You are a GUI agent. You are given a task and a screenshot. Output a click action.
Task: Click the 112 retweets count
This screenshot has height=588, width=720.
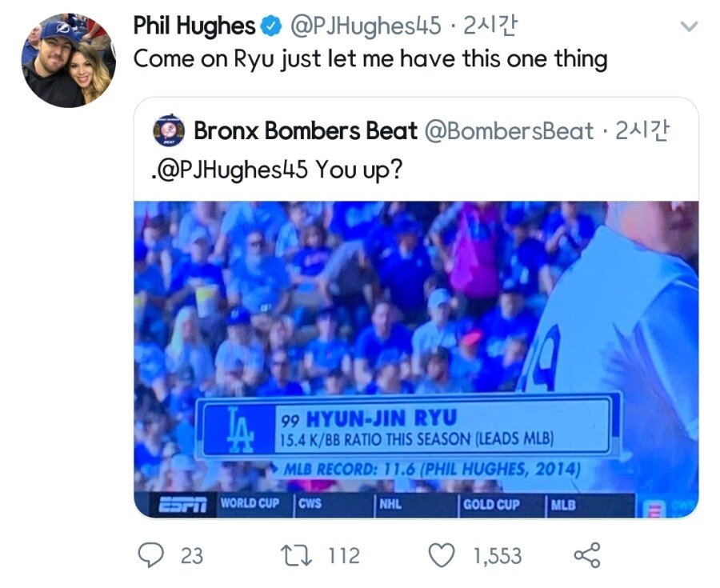343,555
